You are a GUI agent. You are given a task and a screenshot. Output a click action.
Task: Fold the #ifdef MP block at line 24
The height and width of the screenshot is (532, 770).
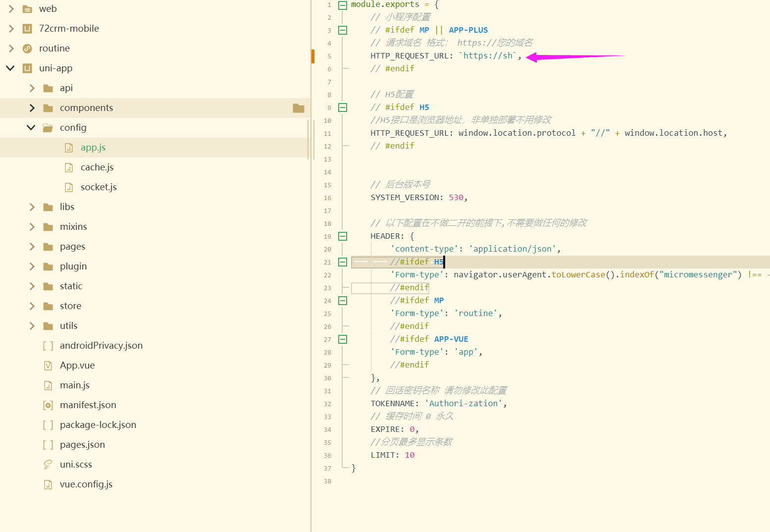tap(343, 301)
